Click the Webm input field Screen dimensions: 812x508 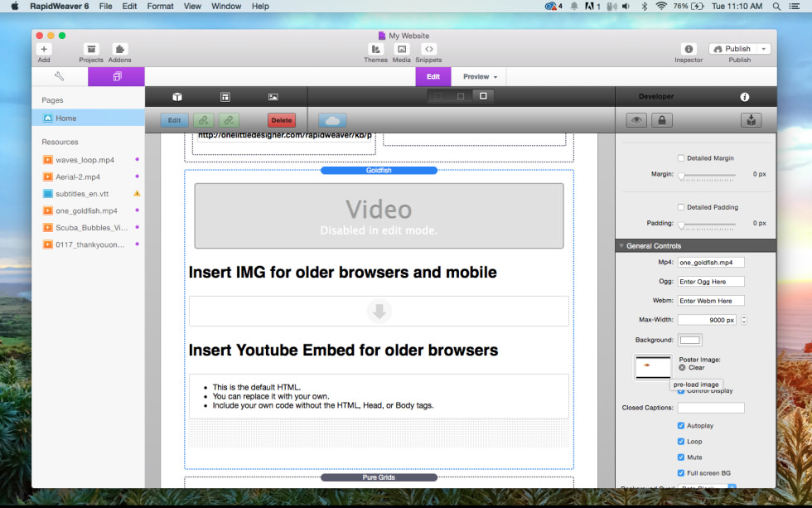711,301
